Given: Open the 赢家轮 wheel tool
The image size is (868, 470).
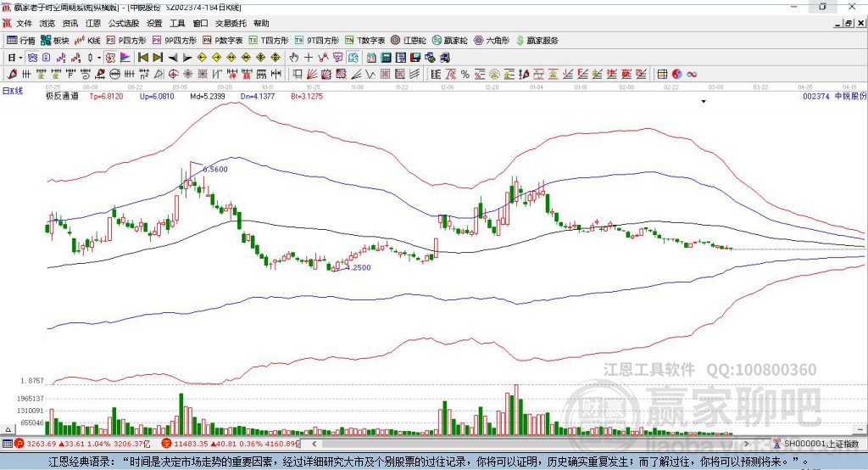Looking at the screenshot, I should 450,41.
